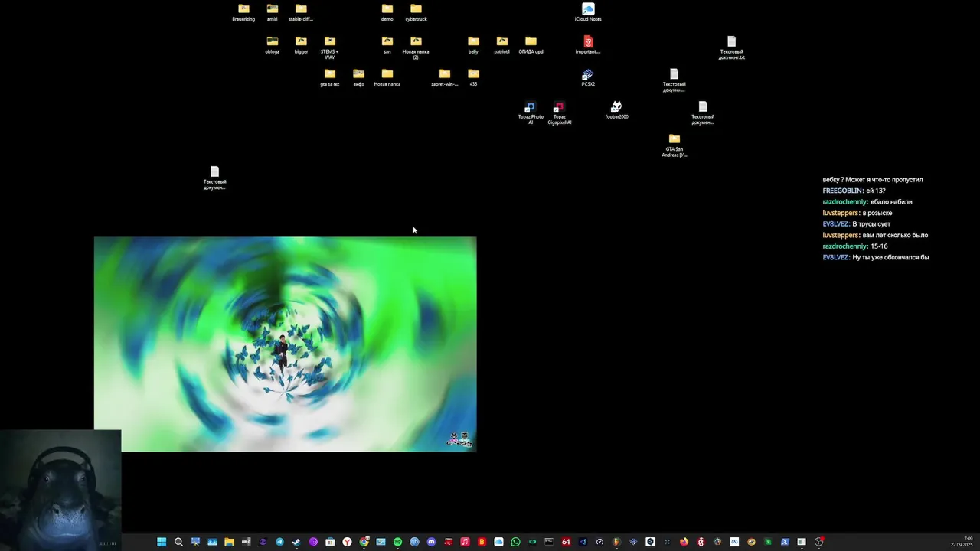The width and height of the screenshot is (980, 551).
Task: Select the Новая папка (2) folder
Action: coord(416,47)
